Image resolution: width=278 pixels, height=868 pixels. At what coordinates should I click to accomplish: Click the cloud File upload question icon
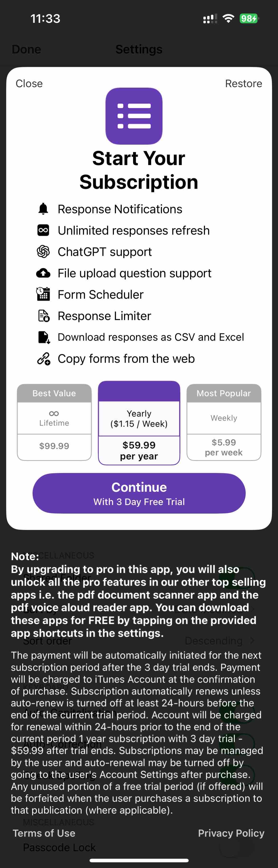43,273
